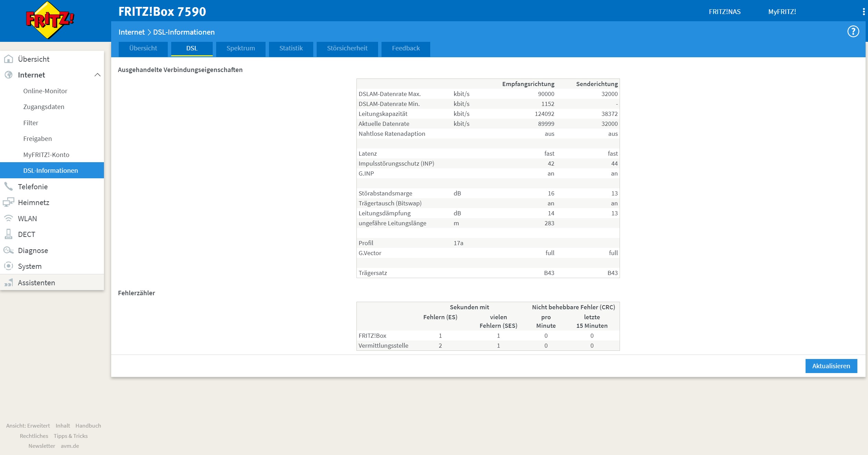Select Online-Monitor in the sidebar
868x455 pixels.
pos(45,91)
